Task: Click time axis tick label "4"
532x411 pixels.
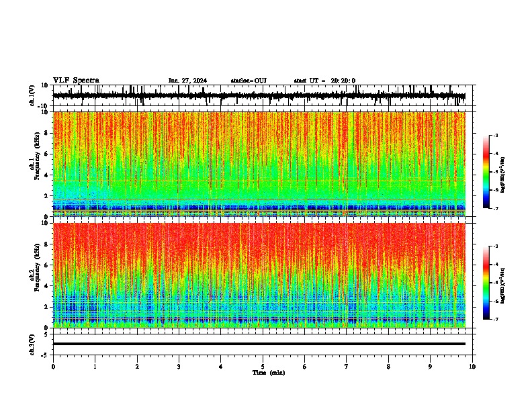Action: 221,367
